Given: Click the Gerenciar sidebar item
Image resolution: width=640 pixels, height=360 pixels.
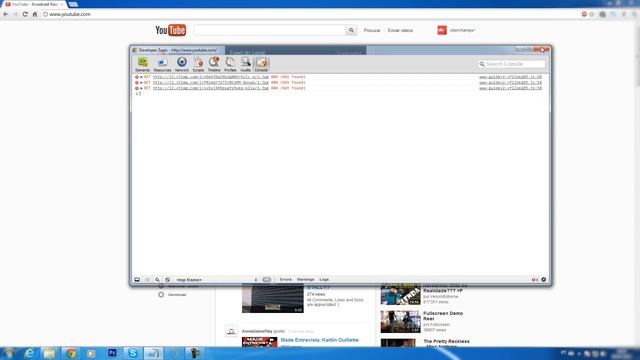Looking at the screenshot, I should click(177, 295).
